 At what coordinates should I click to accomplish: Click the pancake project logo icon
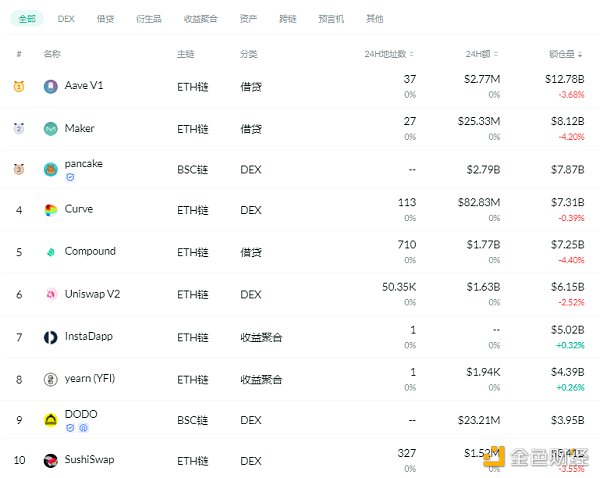point(50,170)
